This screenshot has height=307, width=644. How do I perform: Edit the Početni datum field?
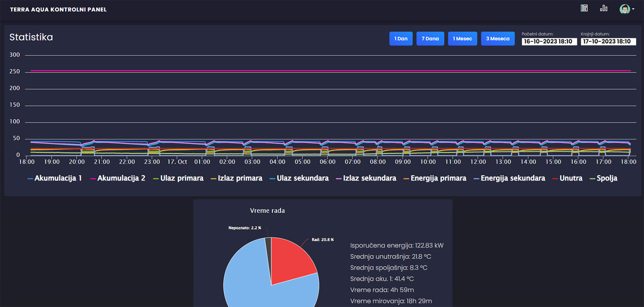pyautogui.click(x=549, y=41)
